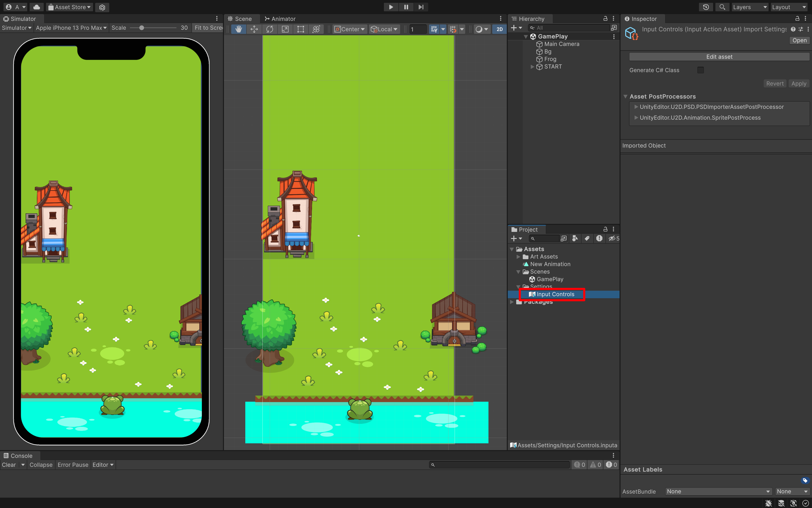Click the Play button
Image resolution: width=812 pixels, height=508 pixels.
391,7
